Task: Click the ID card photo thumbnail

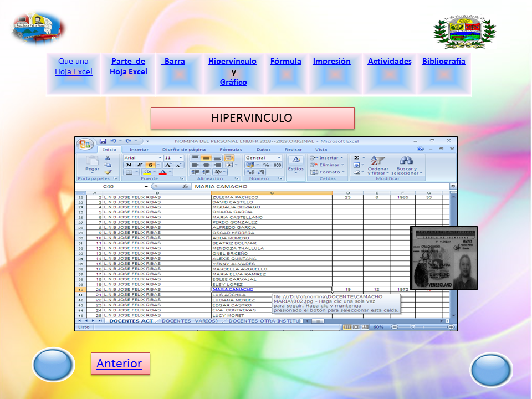Action: (x=444, y=258)
